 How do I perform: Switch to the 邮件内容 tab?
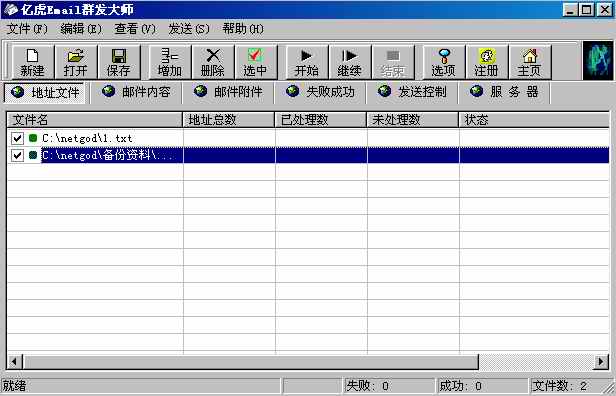pos(136,92)
